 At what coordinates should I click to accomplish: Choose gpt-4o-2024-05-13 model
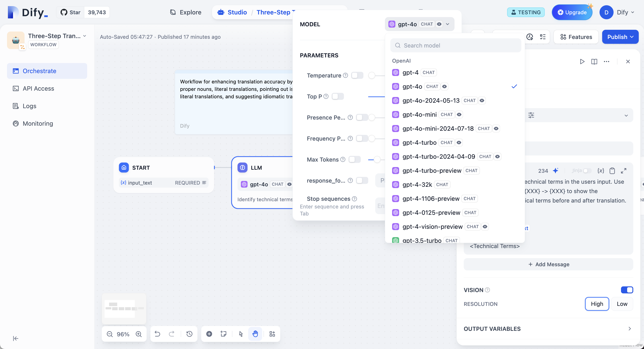click(x=455, y=100)
